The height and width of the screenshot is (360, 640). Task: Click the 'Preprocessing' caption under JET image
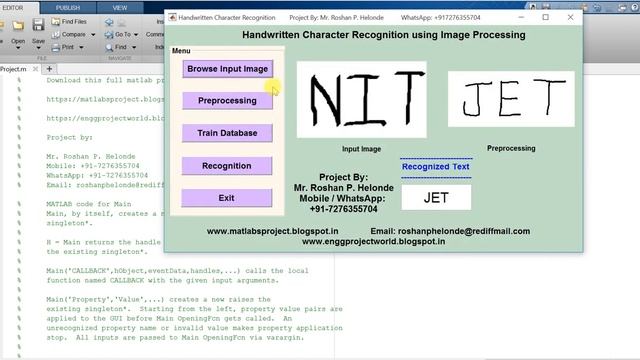[511, 148]
